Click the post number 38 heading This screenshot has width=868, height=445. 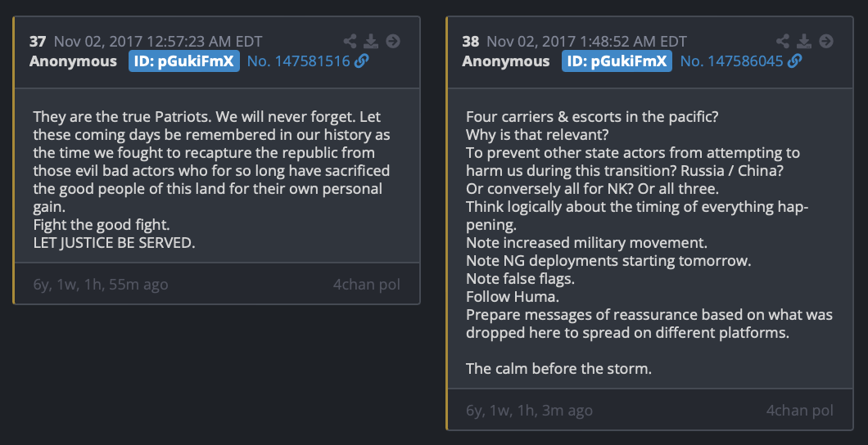point(471,41)
